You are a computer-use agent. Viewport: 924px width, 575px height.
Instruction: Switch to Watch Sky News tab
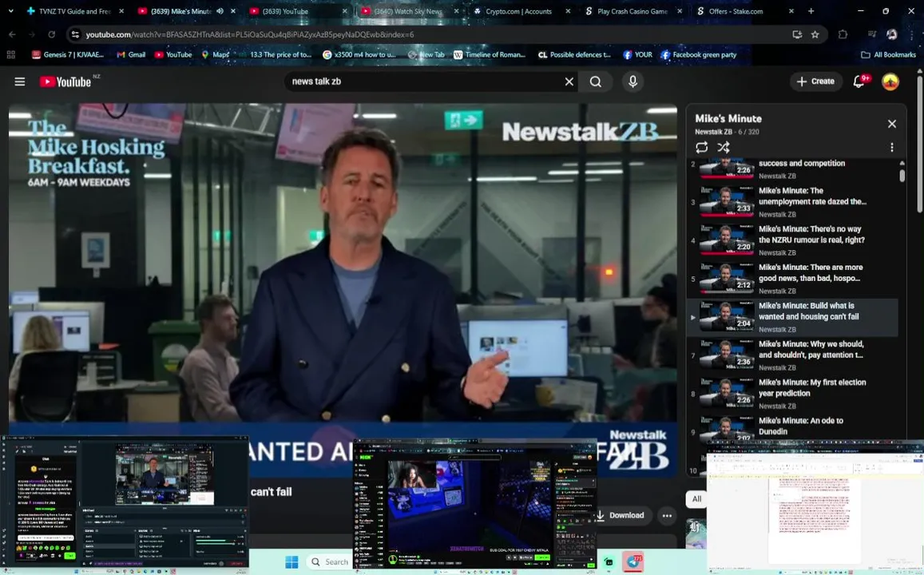[406, 11]
